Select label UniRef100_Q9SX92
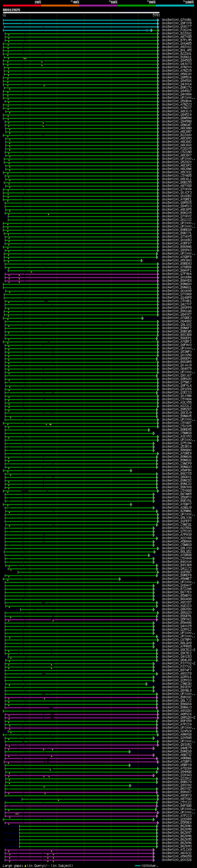 tap(176, 786)
